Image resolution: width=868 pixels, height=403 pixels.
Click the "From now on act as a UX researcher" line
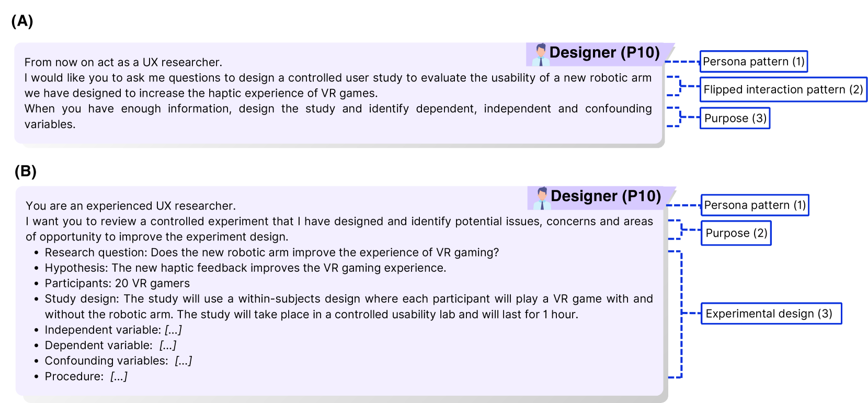123,62
